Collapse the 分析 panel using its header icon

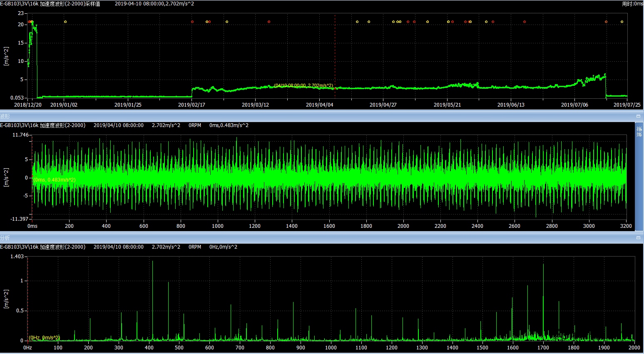pyautogui.click(x=638, y=238)
